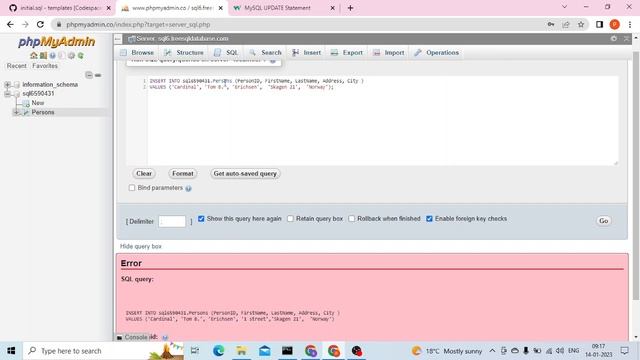Viewport: 640px width, 360px height.
Task: Open Chrome three-dot menu
Action: [630, 24]
